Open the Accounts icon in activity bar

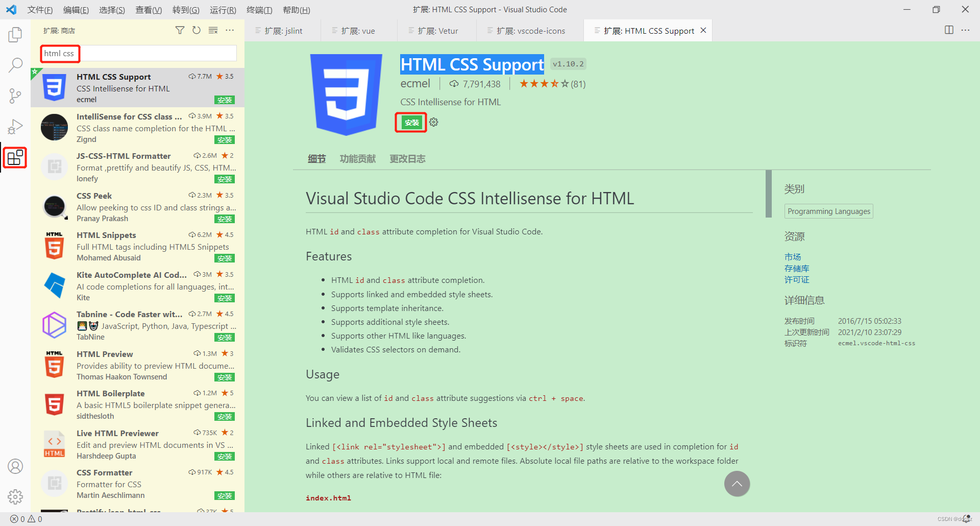15,466
